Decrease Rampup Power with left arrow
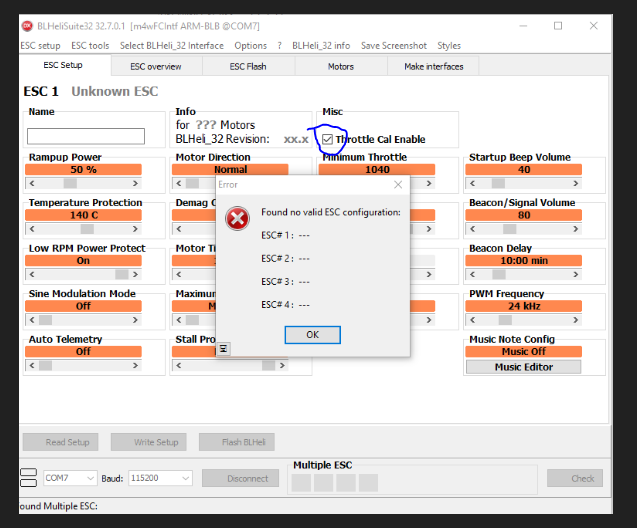The image size is (637, 528). tap(32, 184)
